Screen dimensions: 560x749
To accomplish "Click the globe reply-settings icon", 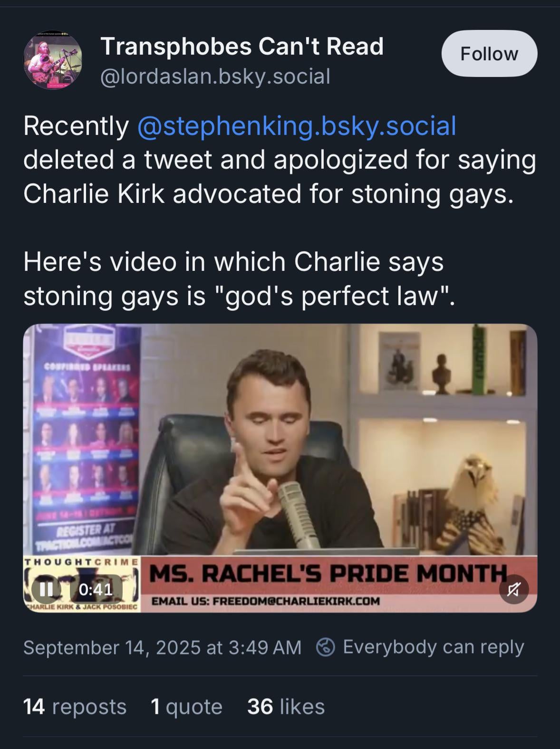I will 325,647.
